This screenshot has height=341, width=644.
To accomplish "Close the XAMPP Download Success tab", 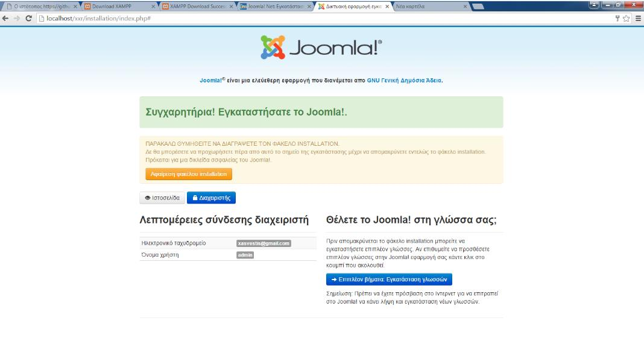I will pyautogui.click(x=231, y=7).
